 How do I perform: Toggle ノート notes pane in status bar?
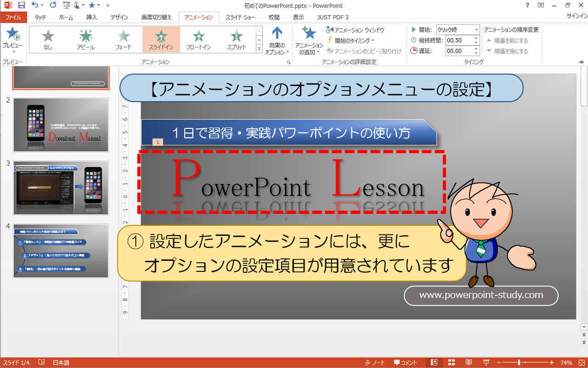[x=375, y=362]
